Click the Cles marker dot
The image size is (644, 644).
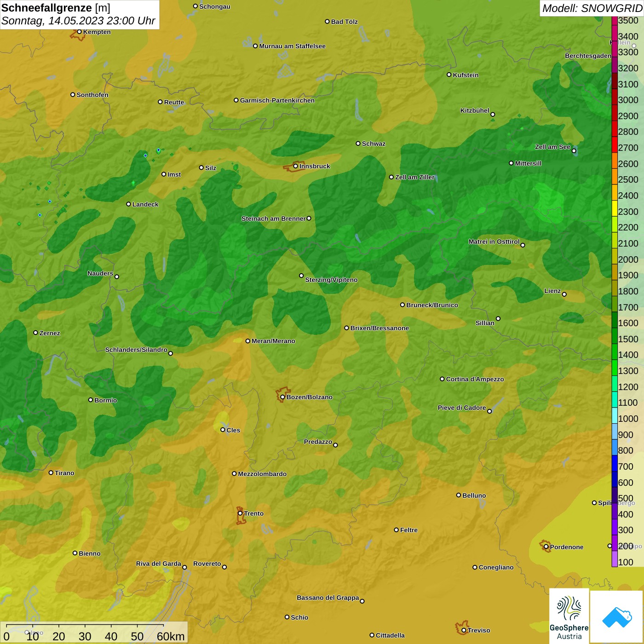223,430
